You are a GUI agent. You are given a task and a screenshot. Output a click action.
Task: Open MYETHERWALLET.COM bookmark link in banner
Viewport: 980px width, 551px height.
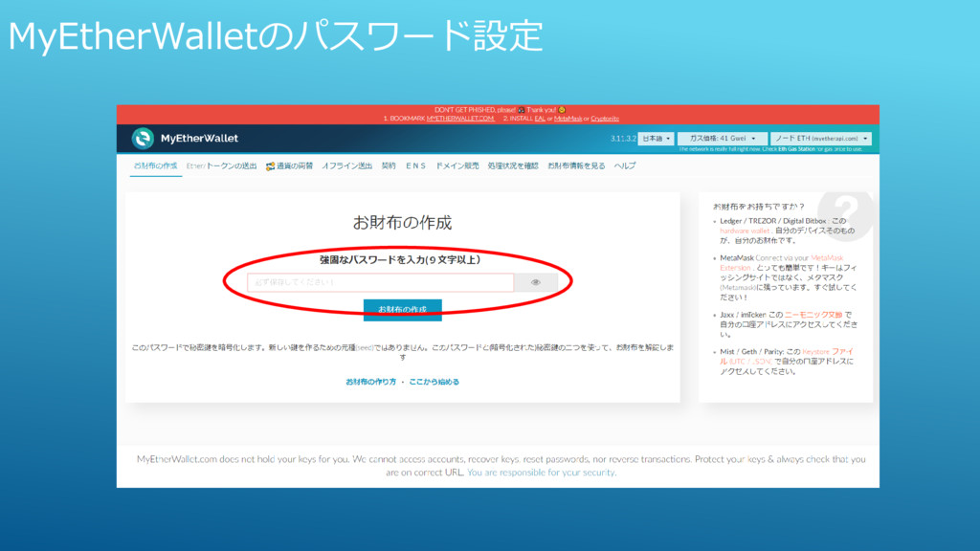coord(460,118)
